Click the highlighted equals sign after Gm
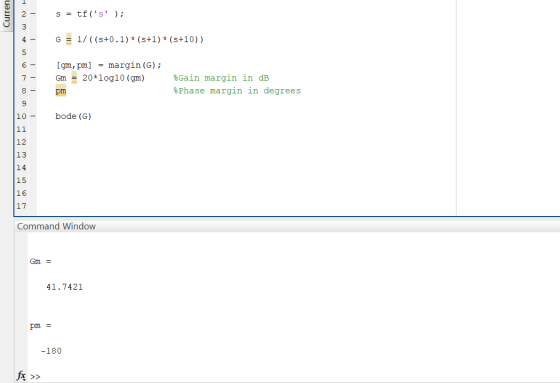Viewport: 560px width, 383px height. pos(74,77)
